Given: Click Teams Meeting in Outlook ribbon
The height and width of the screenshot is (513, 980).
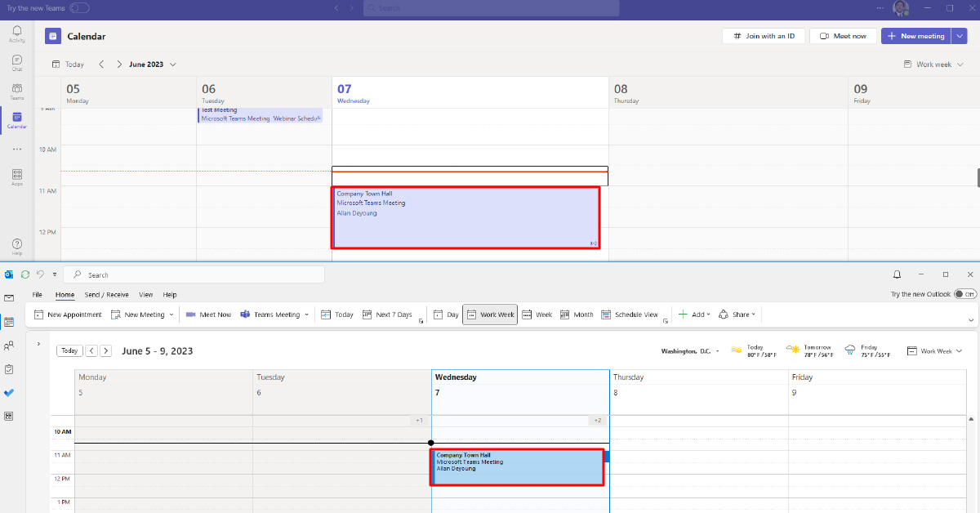Looking at the screenshot, I should [270, 314].
